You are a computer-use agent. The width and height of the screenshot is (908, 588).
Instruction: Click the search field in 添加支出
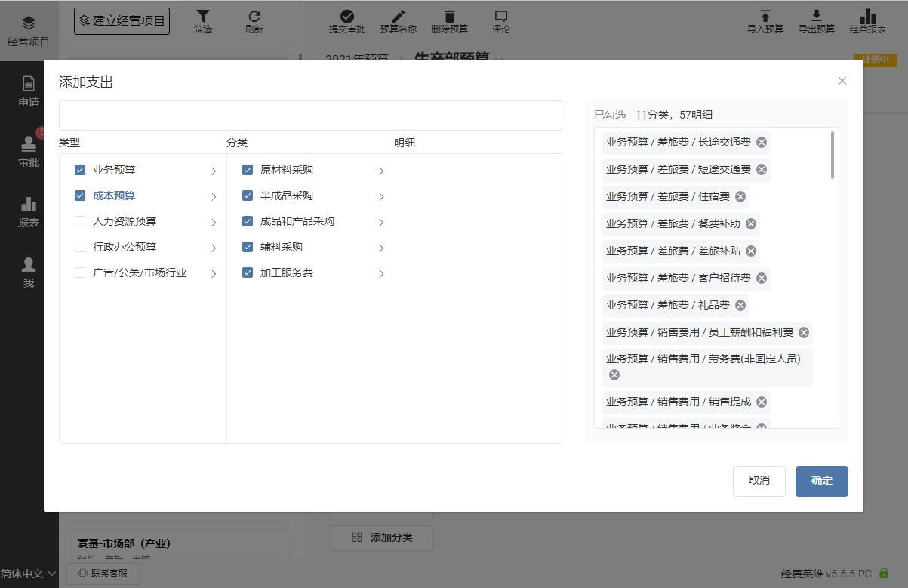[x=310, y=115]
